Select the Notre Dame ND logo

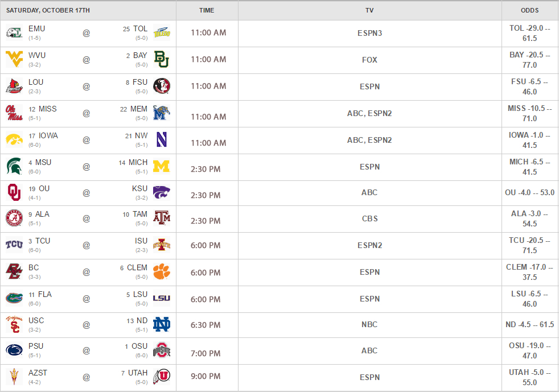point(162,324)
